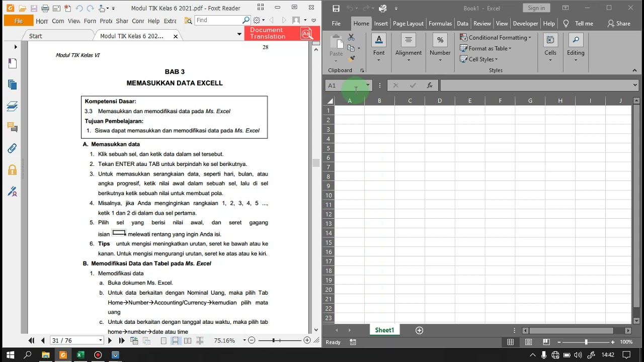Click inside the Foxit Find input field
Image resolution: width=644 pixels, height=362 pixels.
tap(218, 20)
